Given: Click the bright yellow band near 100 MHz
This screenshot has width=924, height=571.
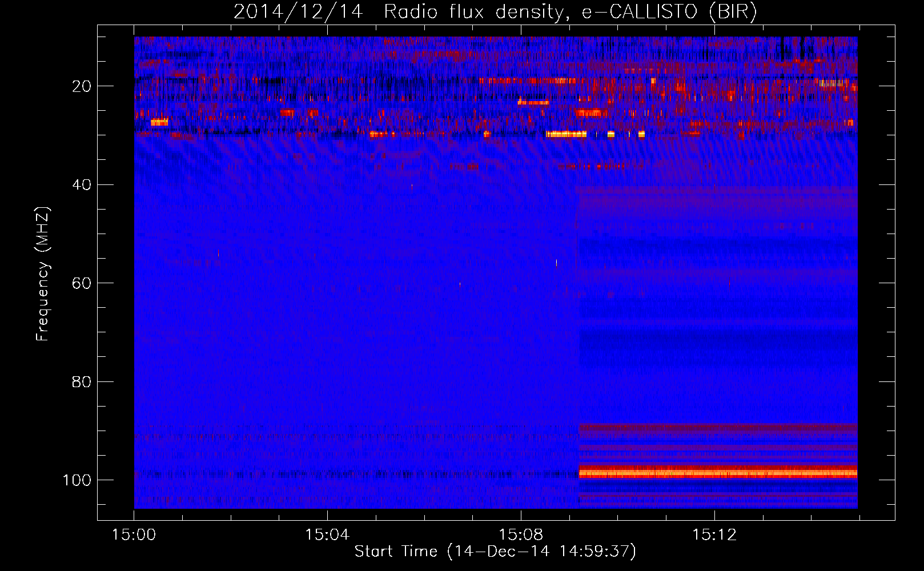Looking at the screenshot, I should tap(718, 473).
